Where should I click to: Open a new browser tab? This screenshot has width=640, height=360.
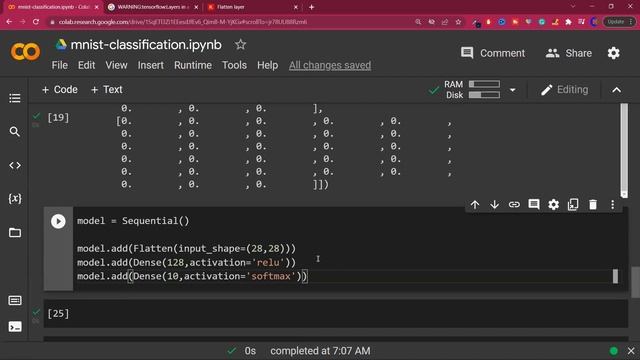pyautogui.click(x=311, y=7)
